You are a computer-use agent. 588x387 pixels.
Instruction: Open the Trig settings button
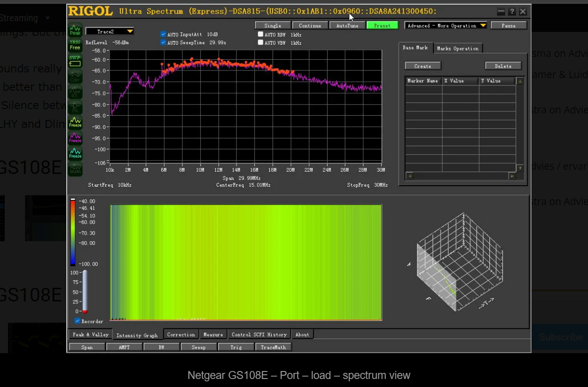[236, 347]
